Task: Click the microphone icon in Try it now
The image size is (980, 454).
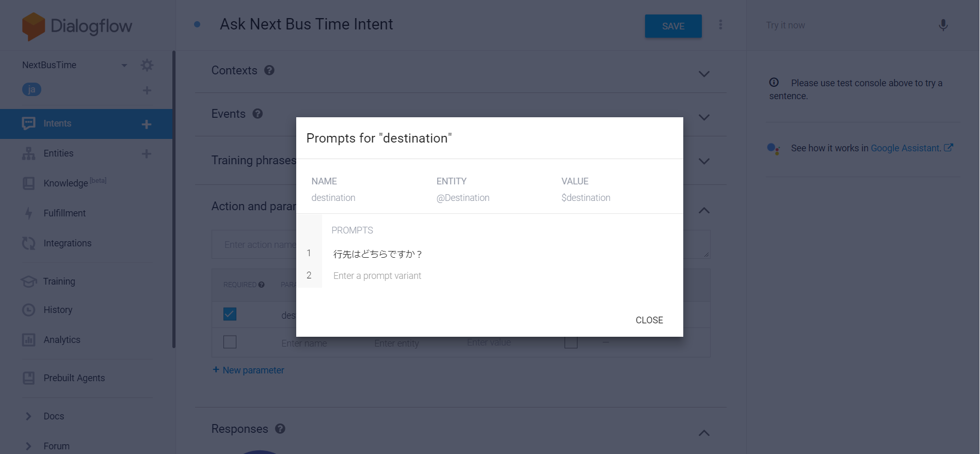Action: click(943, 25)
